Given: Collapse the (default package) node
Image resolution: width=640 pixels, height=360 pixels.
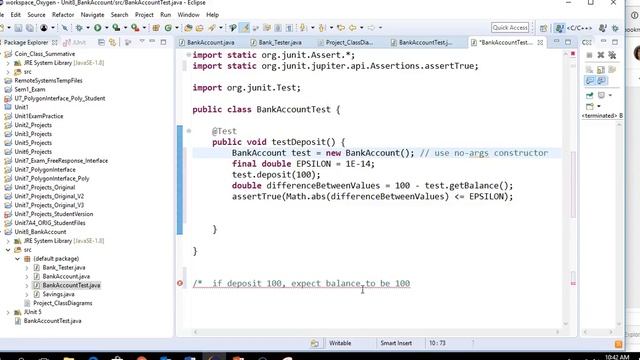Looking at the screenshot, I should 18,259.
